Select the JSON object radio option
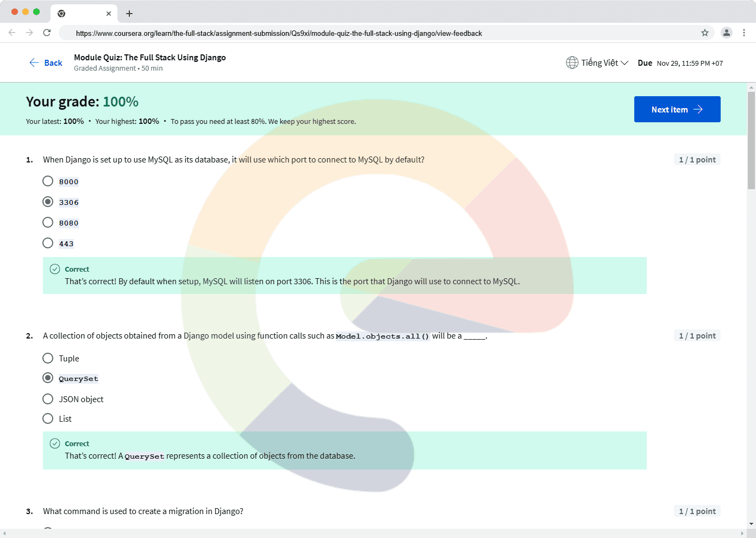756x538 pixels. pos(48,399)
